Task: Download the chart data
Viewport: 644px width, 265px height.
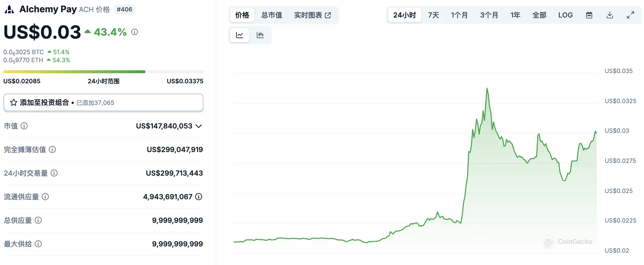Action: tap(610, 15)
